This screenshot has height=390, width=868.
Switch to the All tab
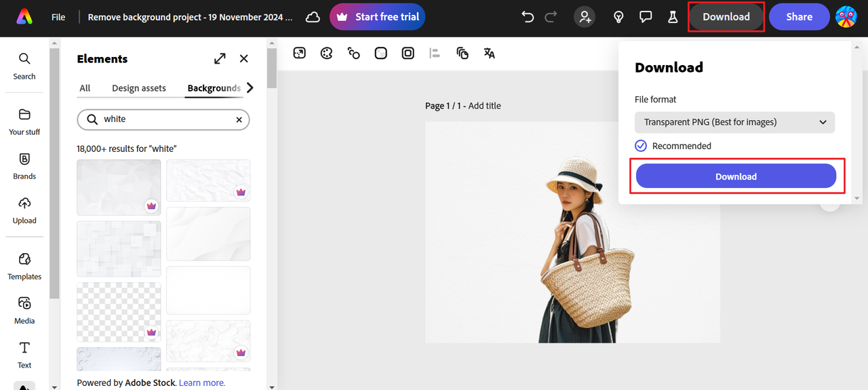(85, 88)
